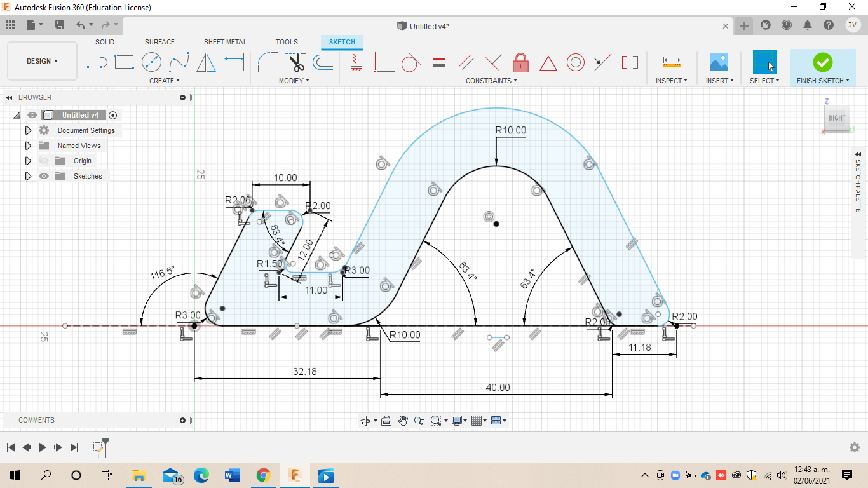Apply the Midpoint triangle constraint
Viewport: 868px width, 488px height.
(x=548, y=63)
